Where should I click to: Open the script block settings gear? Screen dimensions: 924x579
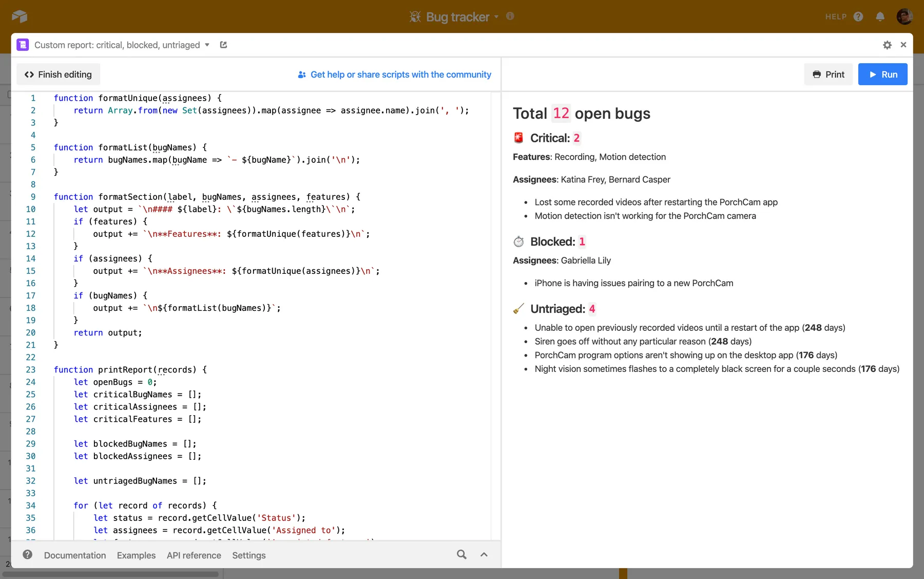pos(887,45)
